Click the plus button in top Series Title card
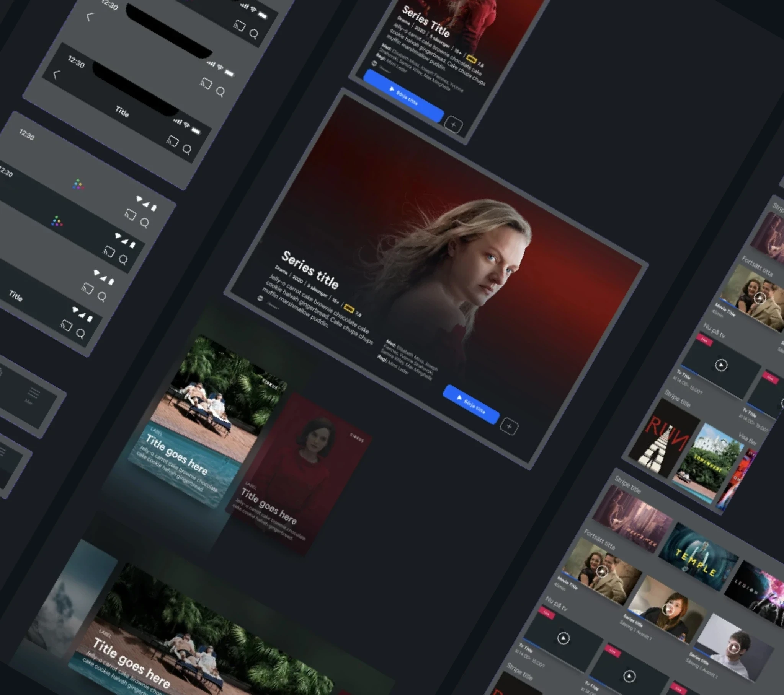This screenshot has width=784, height=695. 453,125
